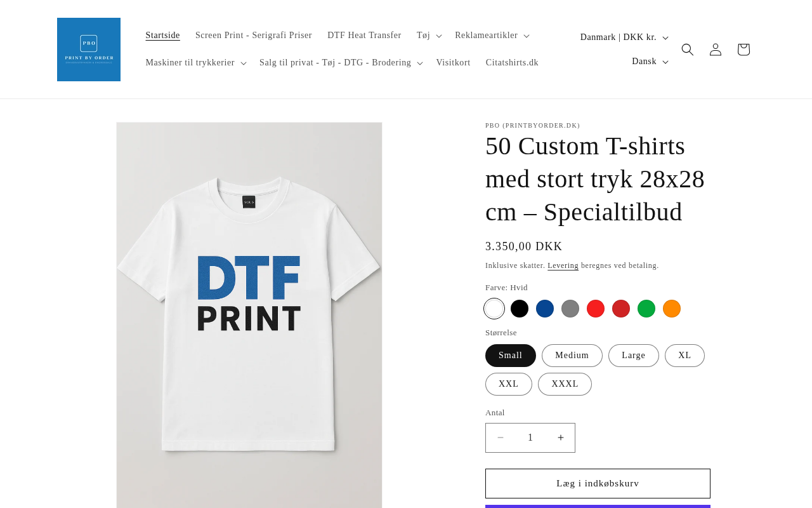Choose the orange color swatch
The image size is (812, 508).
pos(672,309)
